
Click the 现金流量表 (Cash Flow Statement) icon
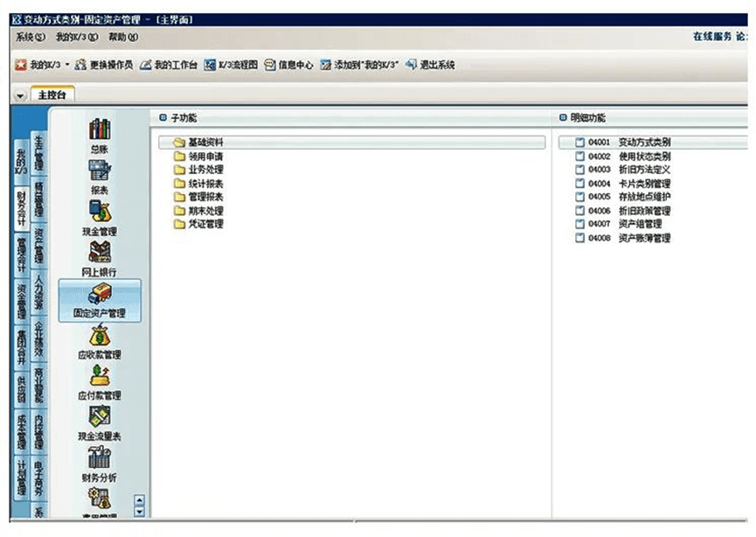tap(99, 423)
